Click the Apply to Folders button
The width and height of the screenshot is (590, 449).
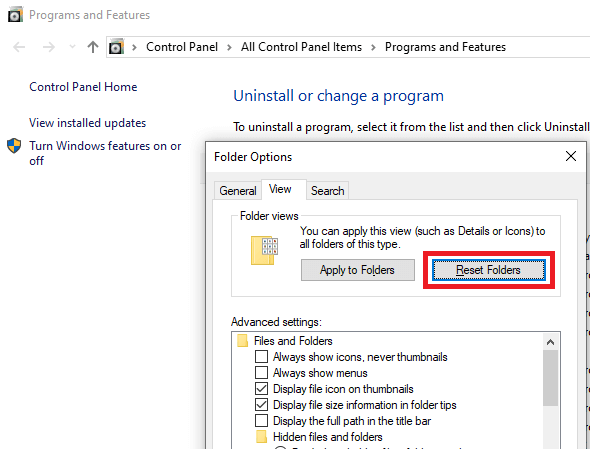click(358, 270)
